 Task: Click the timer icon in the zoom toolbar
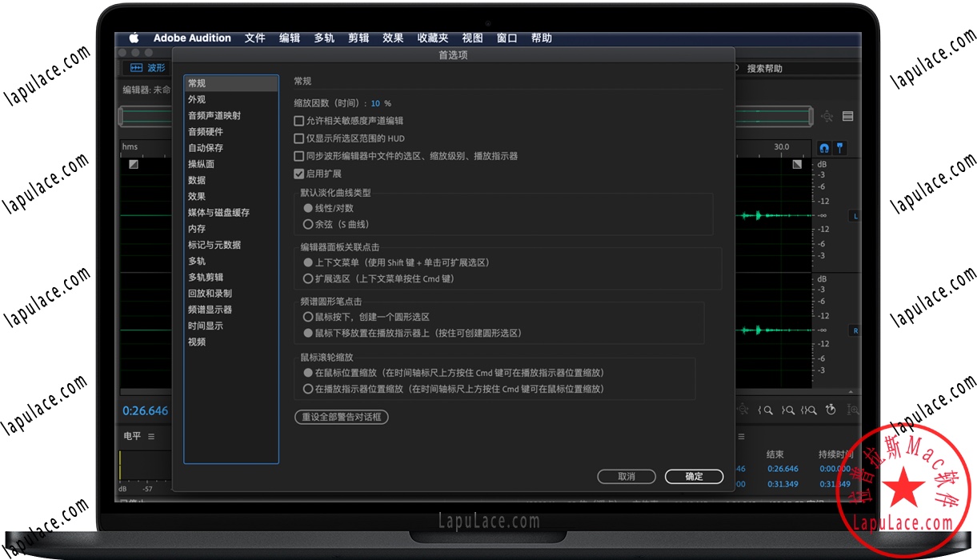(x=831, y=410)
